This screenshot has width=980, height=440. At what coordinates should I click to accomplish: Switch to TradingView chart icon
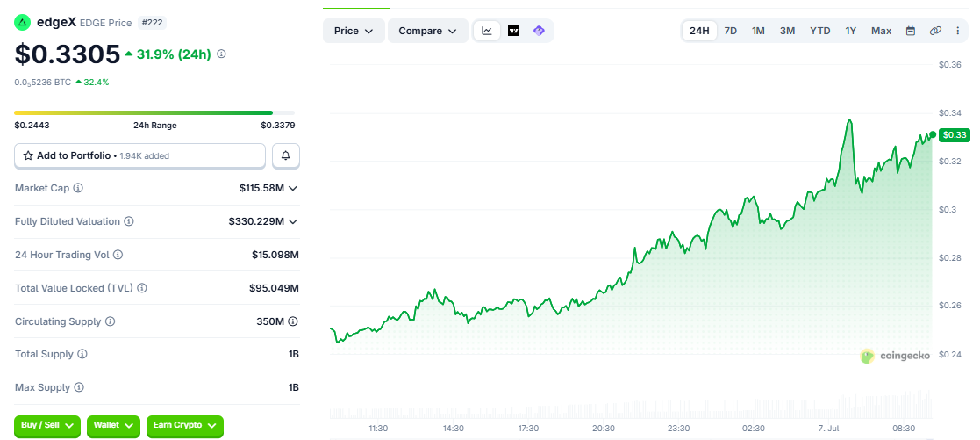click(x=514, y=31)
